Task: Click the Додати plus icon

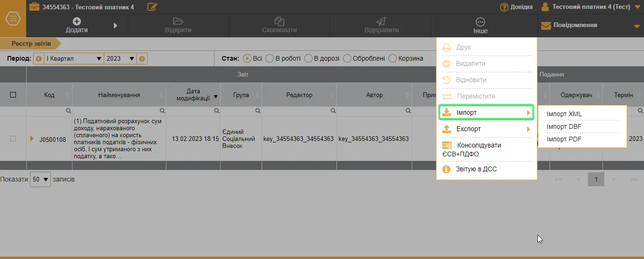Action: (77, 21)
